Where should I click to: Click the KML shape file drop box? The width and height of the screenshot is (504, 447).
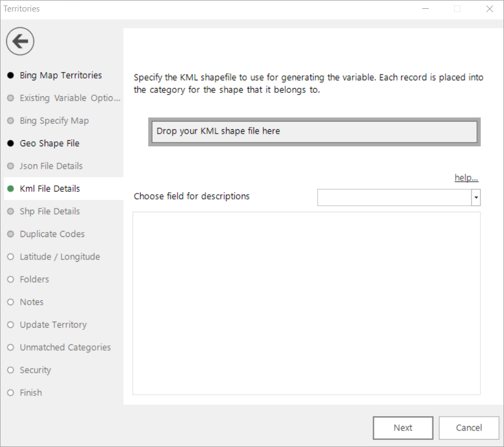(314, 132)
